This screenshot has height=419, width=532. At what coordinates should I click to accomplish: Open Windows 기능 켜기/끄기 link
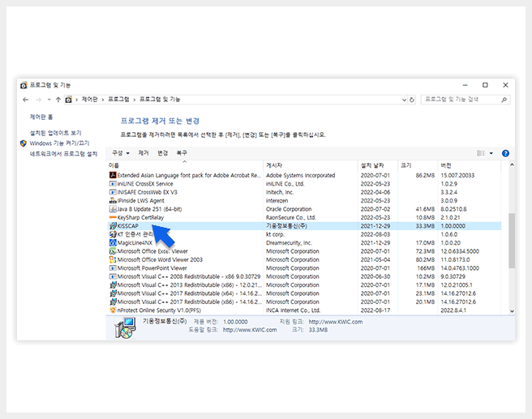tap(59, 143)
